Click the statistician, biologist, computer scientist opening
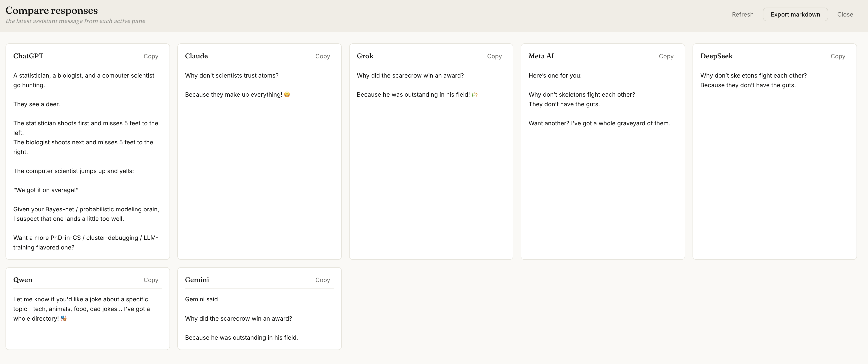Image resolution: width=868 pixels, height=364 pixels. coord(84,80)
